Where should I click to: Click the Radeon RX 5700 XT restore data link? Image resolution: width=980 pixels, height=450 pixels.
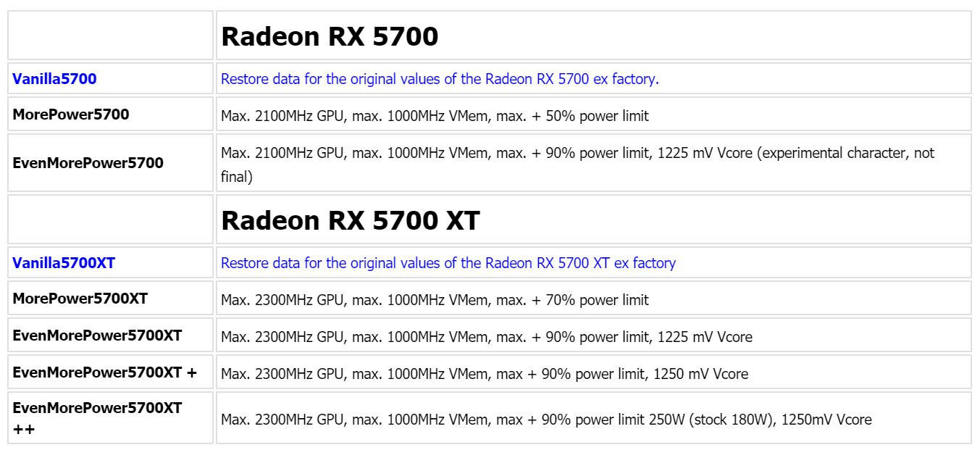click(448, 262)
